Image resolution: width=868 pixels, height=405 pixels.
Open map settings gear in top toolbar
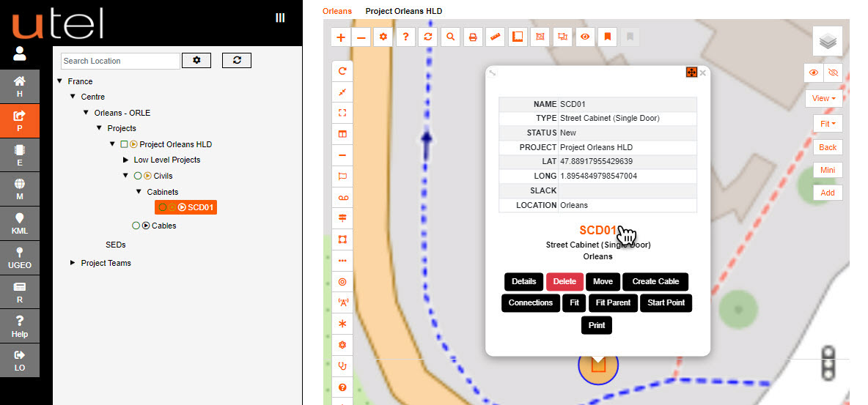(383, 37)
